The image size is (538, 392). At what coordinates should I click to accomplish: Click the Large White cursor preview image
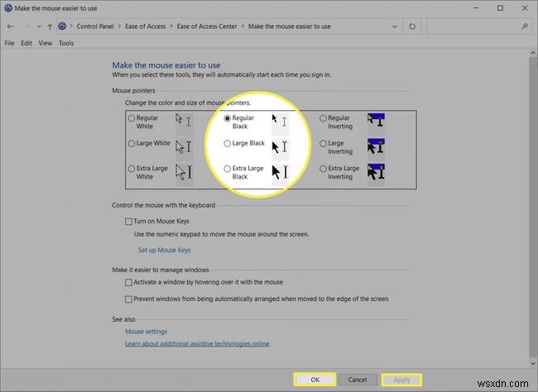pyautogui.click(x=185, y=148)
